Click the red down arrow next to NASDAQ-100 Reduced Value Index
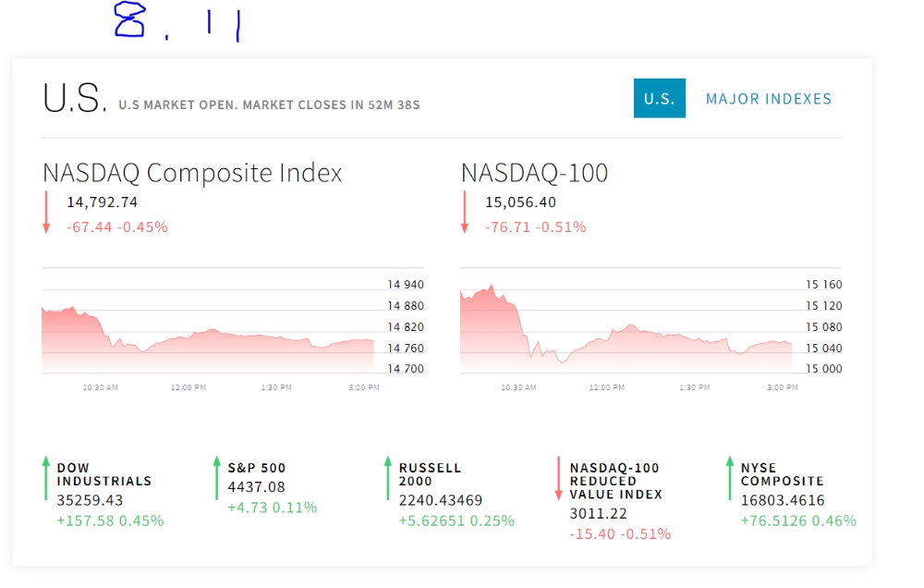 pos(559,478)
